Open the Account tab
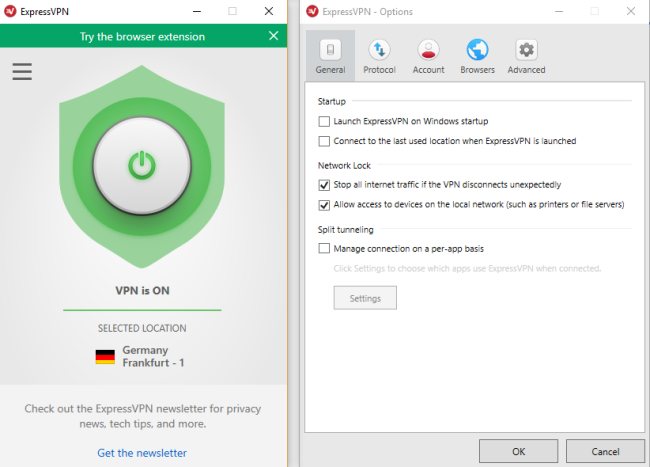This screenshot has height=467, width=650. (428, 56)
